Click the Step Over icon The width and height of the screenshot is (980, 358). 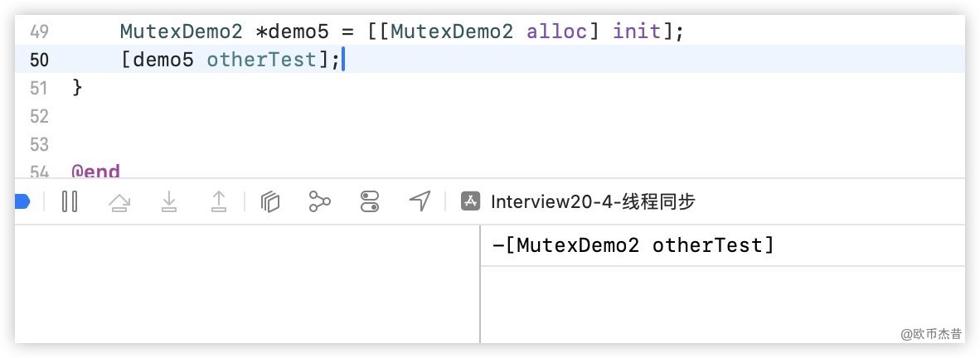[x=119, y=201]
